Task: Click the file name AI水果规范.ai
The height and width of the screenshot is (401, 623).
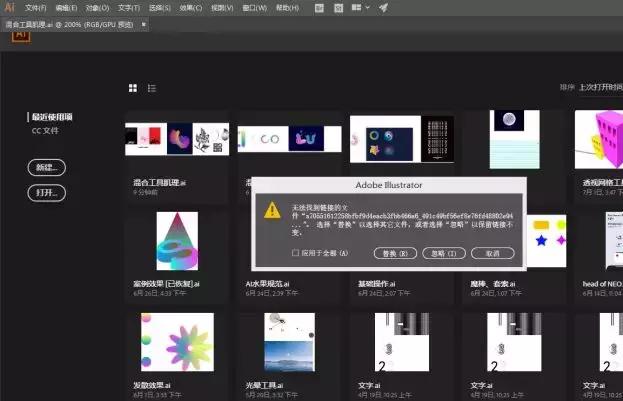Action: coord(267,284)
